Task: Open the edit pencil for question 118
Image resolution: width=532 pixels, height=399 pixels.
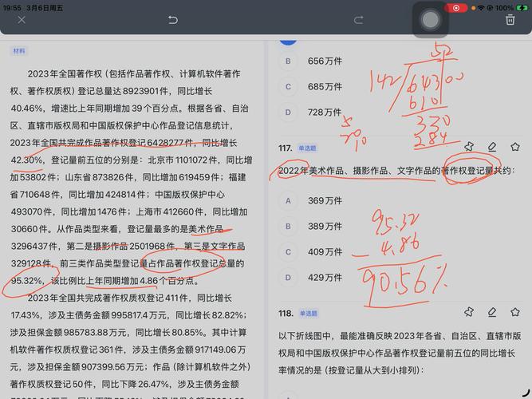Action: click(x=492, y=312)
